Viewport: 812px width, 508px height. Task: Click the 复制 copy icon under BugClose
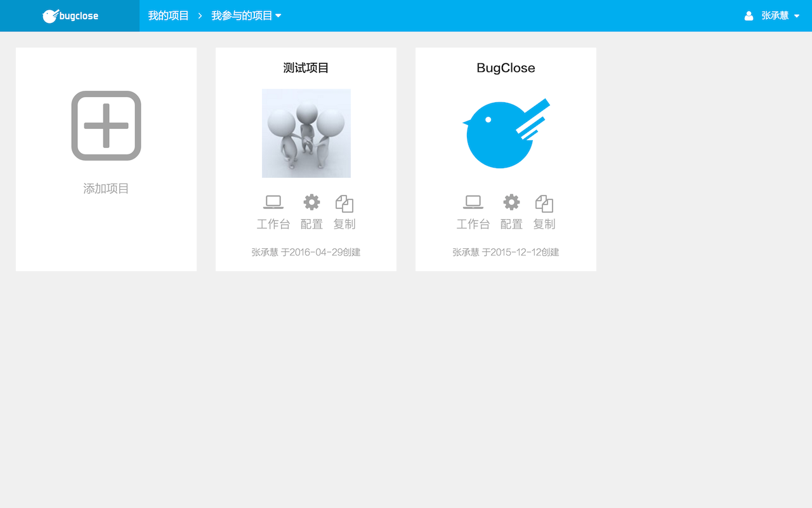click(544, 203)
